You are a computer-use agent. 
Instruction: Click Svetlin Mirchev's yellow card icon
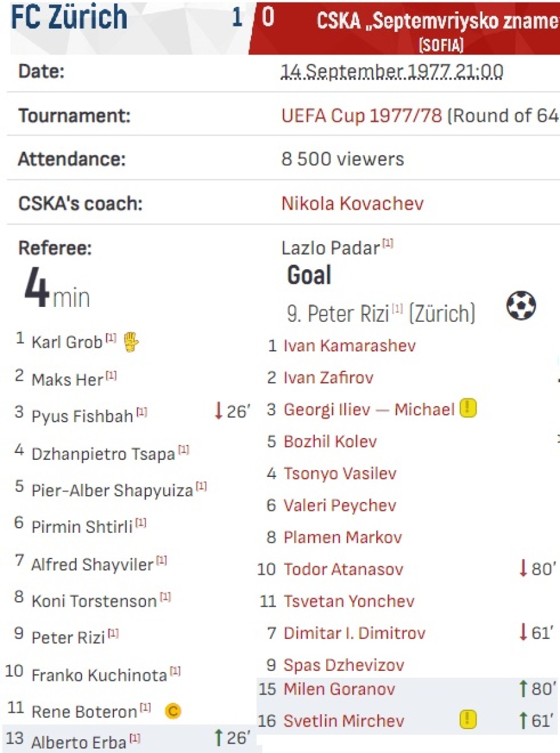click(468, 720)
